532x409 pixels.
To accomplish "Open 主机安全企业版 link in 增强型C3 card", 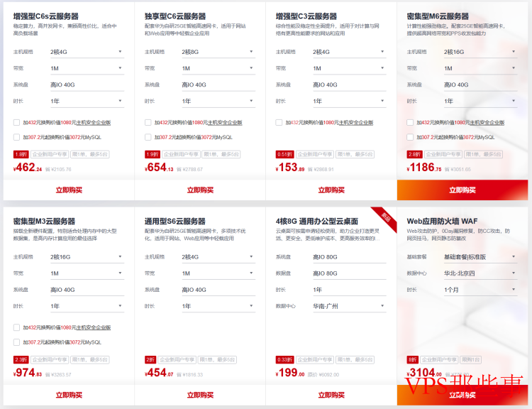I will (x=356, y=123).
